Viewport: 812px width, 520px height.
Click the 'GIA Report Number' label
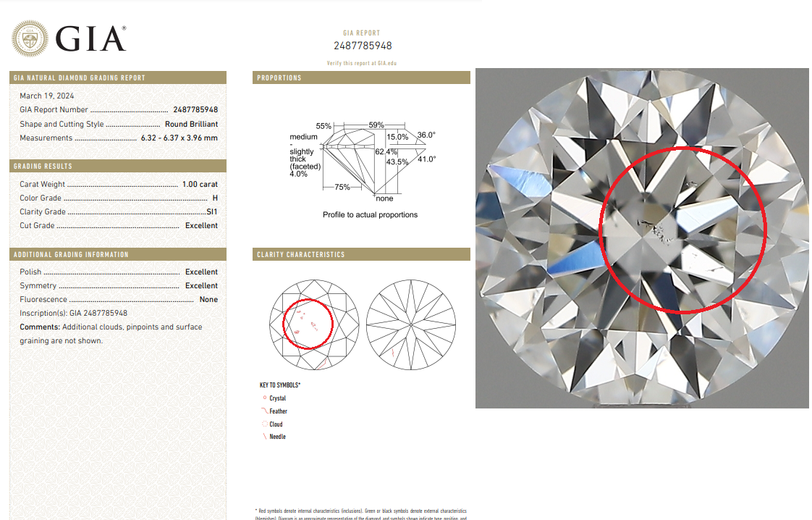click(54, 110)
